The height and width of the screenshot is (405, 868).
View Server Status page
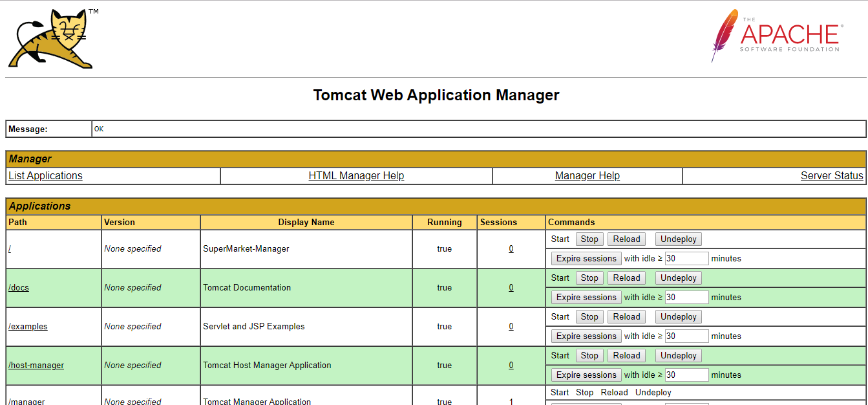click(832, 176)
